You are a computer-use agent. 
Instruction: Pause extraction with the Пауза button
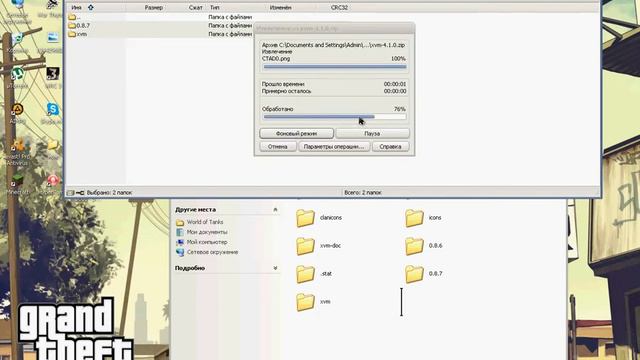(x=372, y=133)
